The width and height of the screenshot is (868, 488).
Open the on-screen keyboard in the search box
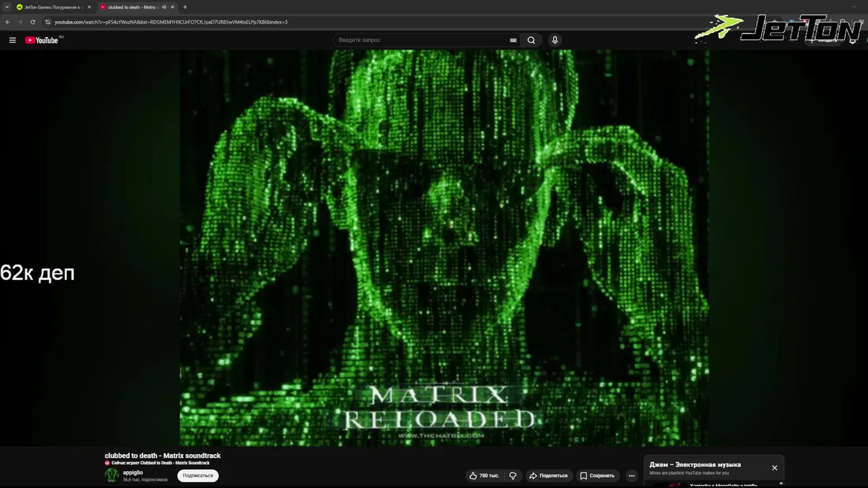[513, 40]
